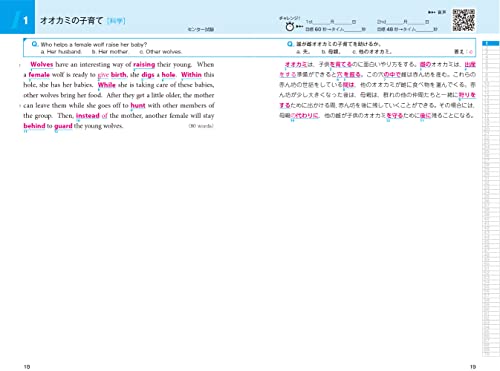The width and height of the screenshot is (500, 371).
Task: Click the highlighted Japanese phrase の代わりに
Action: point(304,116)
